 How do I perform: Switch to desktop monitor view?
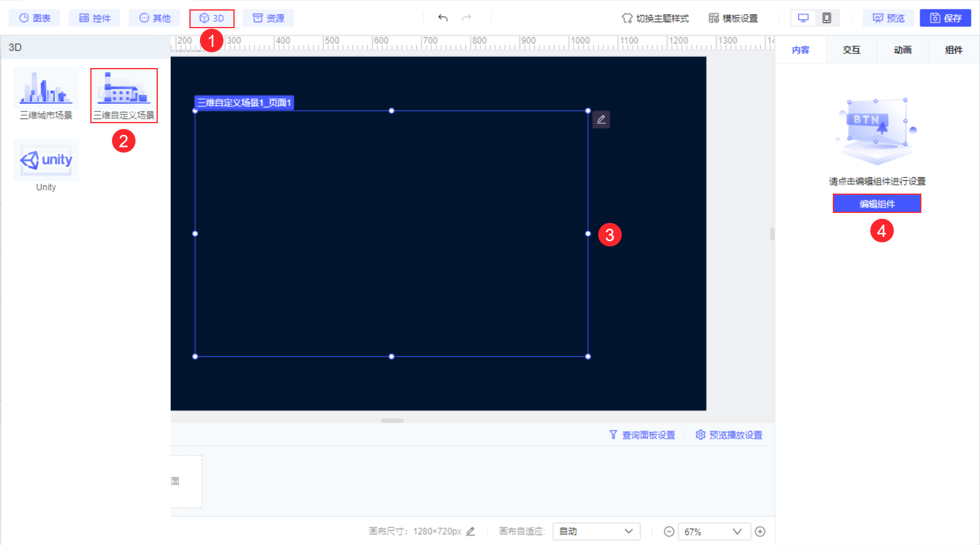pos(803,18)
